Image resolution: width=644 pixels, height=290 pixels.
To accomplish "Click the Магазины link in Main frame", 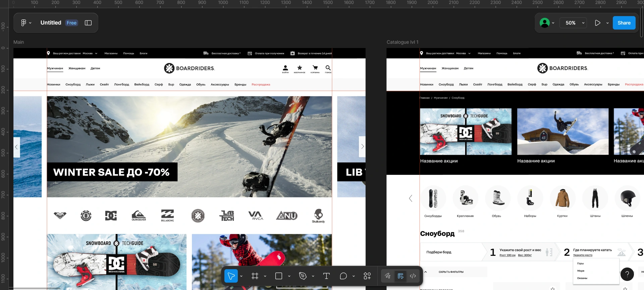I will [x=111, y=53].
